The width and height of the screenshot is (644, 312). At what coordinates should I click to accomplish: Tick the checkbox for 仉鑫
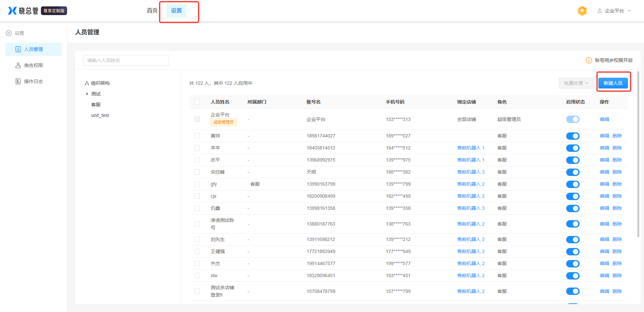pos(197,208)
